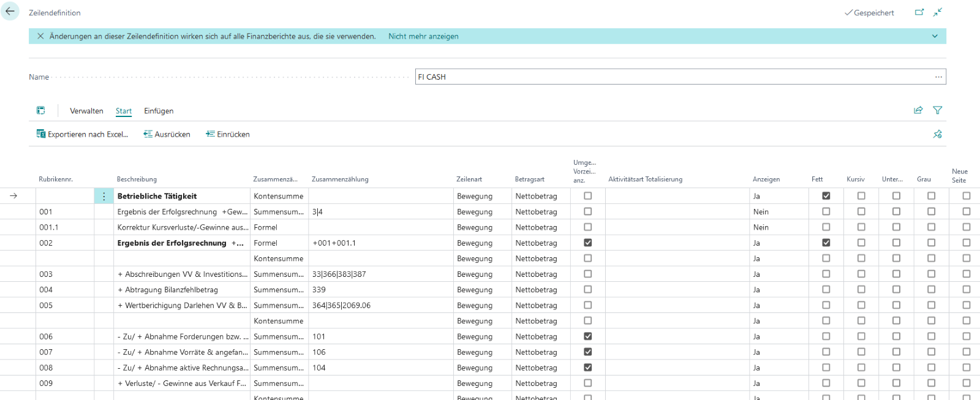980x400 pixels.
Task: Select Rubrikennr. cell '005'
Action: click(x=65, y=306)
